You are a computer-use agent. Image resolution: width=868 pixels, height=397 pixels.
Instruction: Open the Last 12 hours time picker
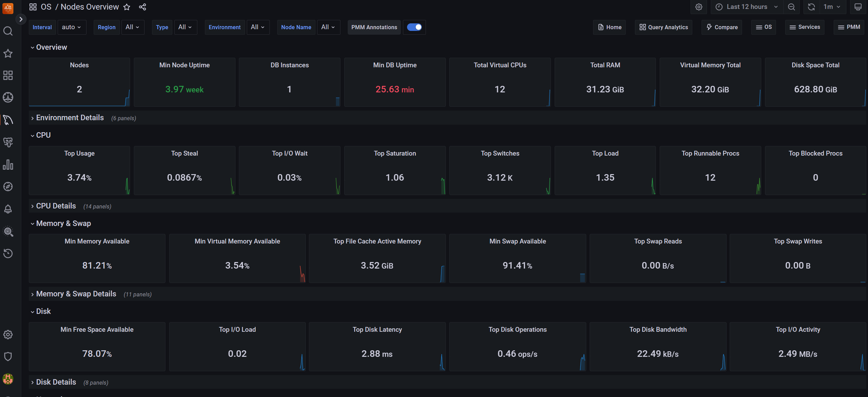tap(747, 7)
